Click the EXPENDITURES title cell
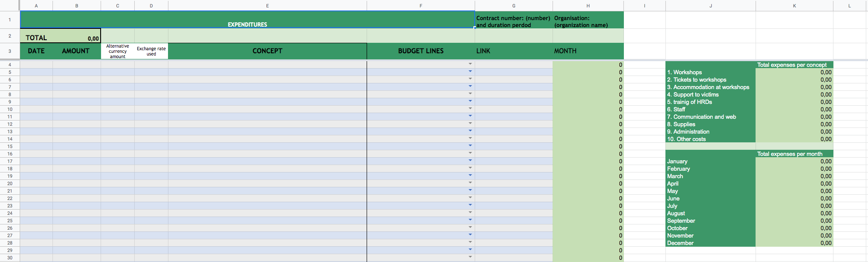 coord(247,20)
